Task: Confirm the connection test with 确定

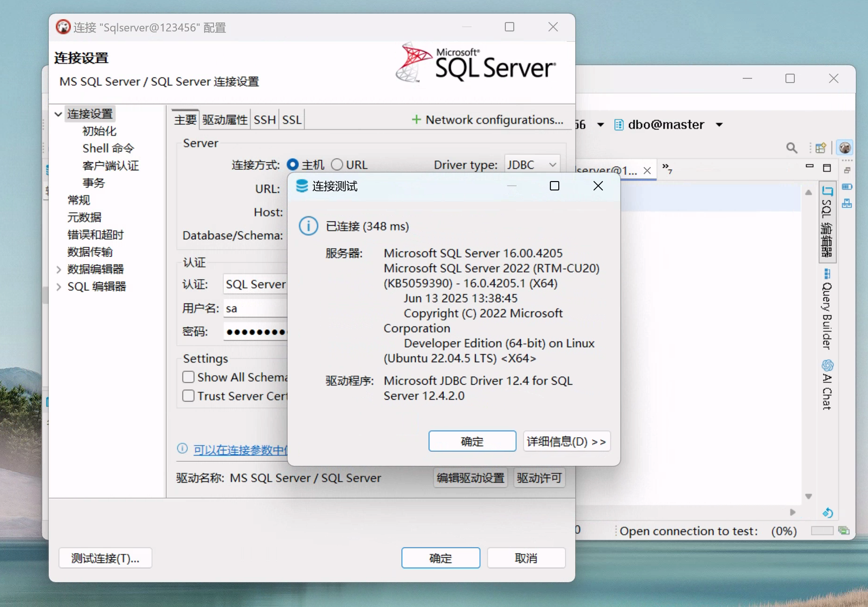Action: pos(472,441)
